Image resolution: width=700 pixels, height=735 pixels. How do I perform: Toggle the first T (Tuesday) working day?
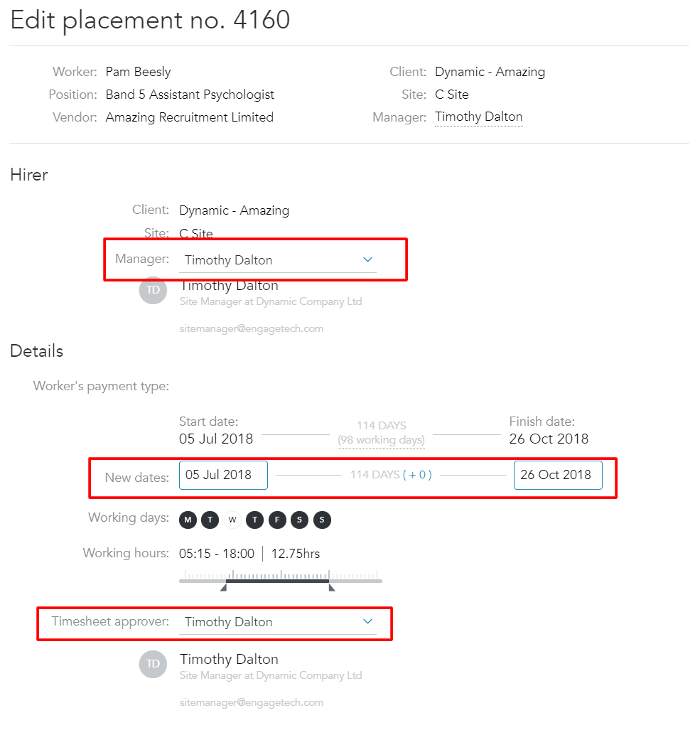tap(210, 520)
